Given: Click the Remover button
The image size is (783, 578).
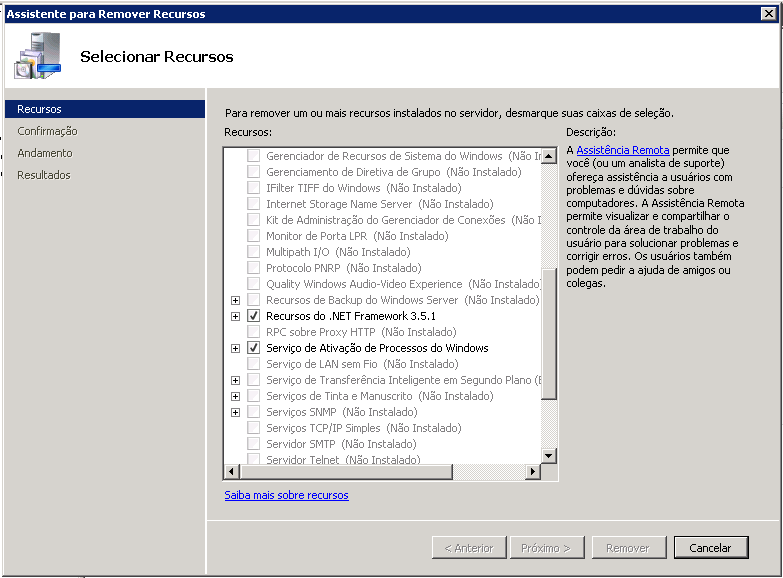Looking at the screenshot, I should tap(629, 548).
